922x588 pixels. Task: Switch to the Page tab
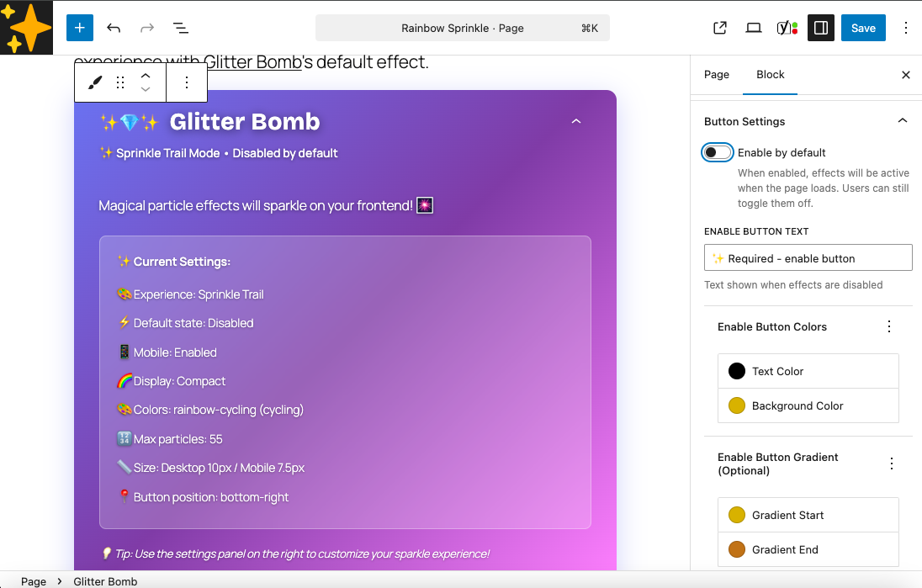point(717,74)
